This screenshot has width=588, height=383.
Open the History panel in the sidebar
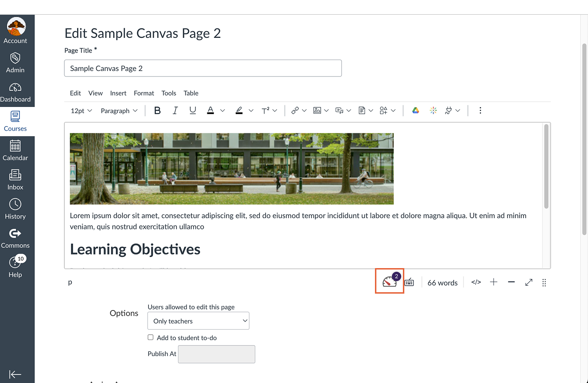click(16, 209)
